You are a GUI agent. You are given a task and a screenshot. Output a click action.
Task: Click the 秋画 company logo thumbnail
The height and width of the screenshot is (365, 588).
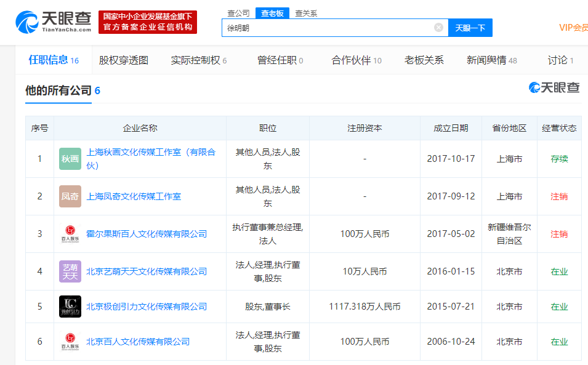[70, 158]
